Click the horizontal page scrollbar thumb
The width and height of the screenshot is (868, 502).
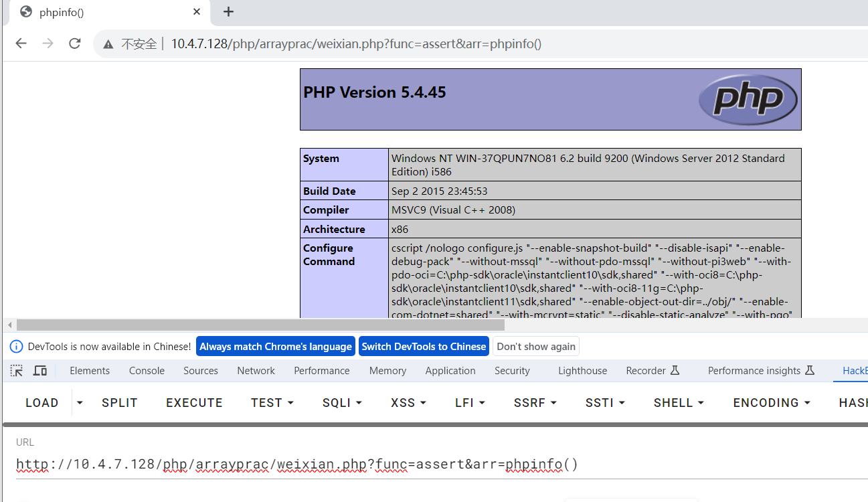click(x=260, y=325)
